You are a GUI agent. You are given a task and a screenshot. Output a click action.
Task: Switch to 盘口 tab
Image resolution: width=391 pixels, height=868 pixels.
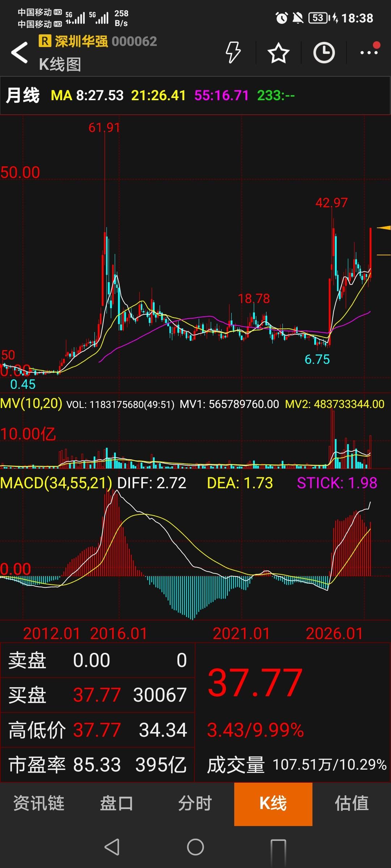tap(117, 803)
